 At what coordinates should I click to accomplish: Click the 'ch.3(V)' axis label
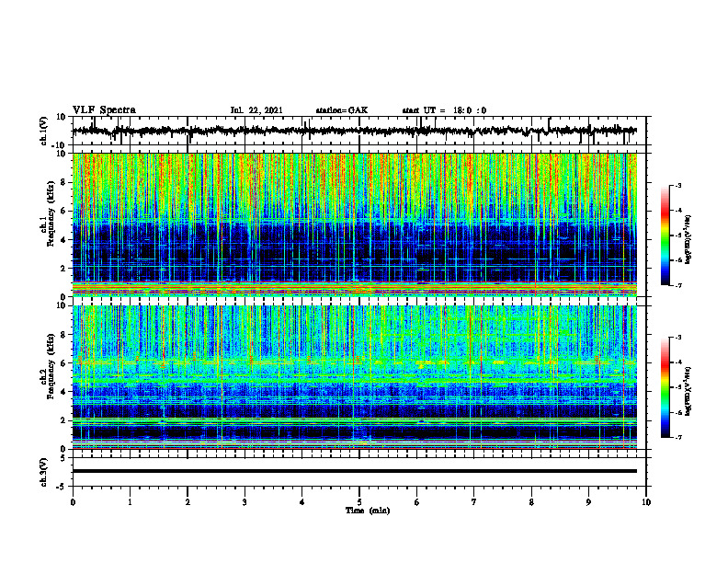[x=44, y=473]
